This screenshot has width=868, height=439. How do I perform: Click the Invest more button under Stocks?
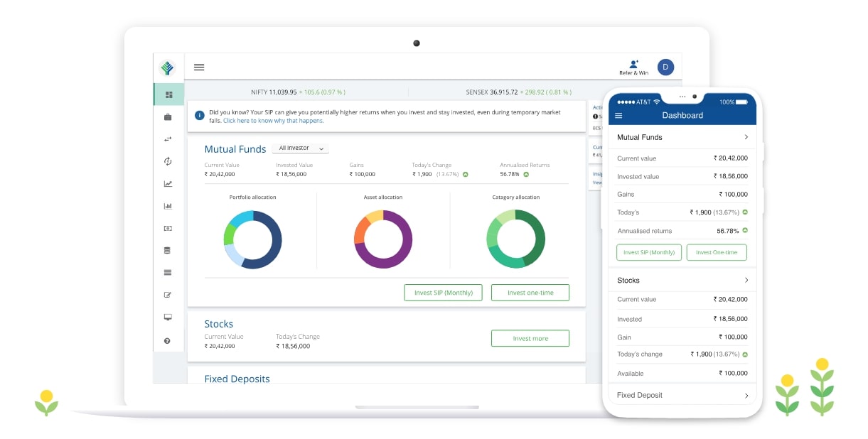(530, 338)
